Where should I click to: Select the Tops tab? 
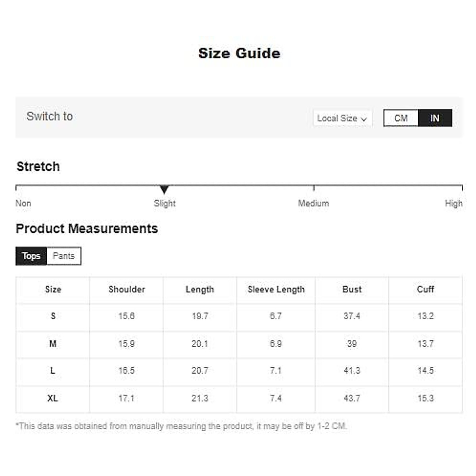pyautogui.click(x=31, y=256)
